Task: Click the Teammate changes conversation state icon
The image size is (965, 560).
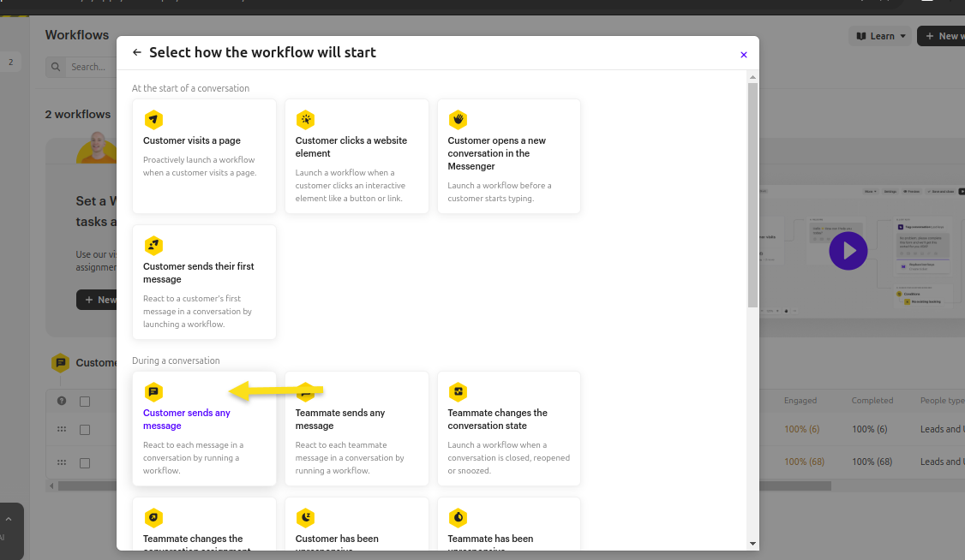Action: click(x=458, y=391)
